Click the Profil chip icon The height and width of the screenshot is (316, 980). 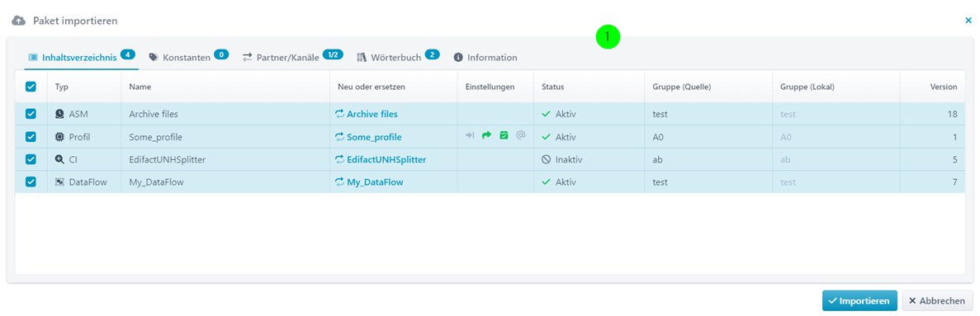tap(59, 137)
